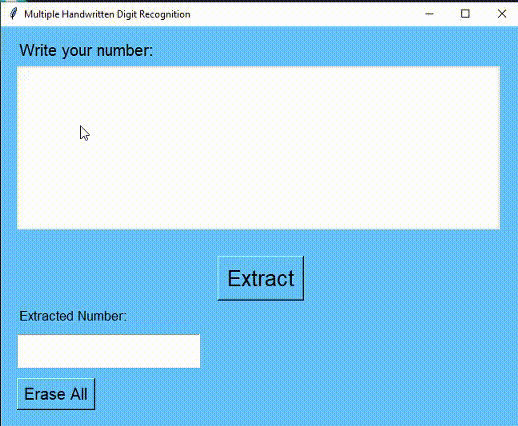
Task: Click the Extract button
Action: 261,278
